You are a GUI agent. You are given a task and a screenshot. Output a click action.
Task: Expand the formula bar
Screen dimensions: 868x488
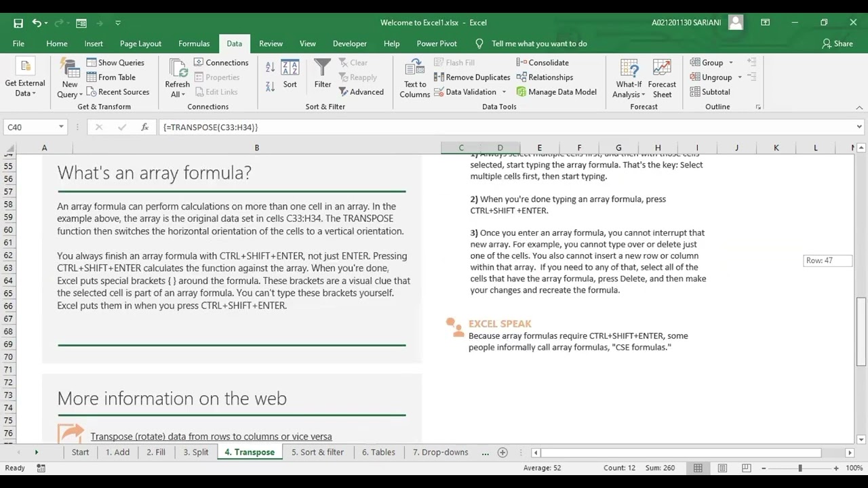click(859, 127)
